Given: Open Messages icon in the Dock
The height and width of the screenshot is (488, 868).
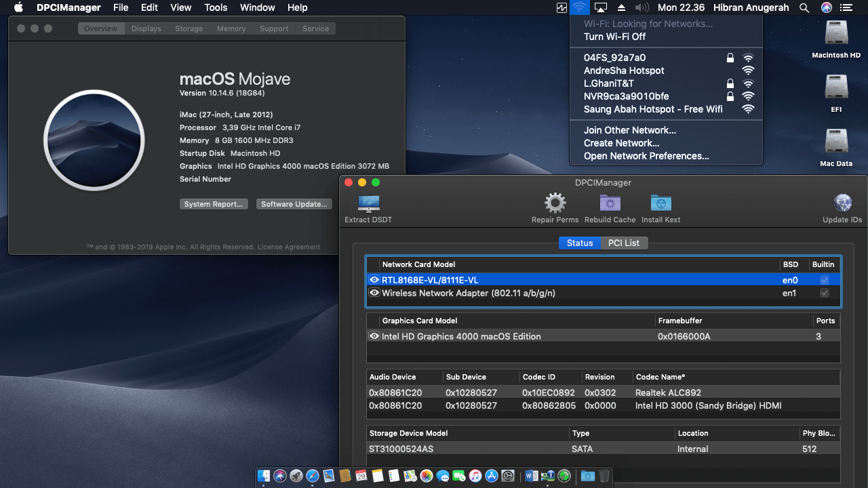Looking at the screenshot, I should 443,476.
